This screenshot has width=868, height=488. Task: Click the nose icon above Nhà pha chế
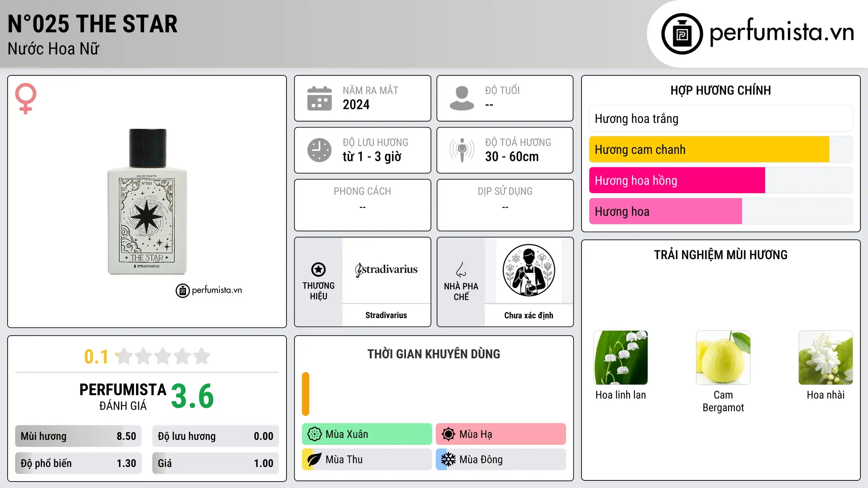461,269
